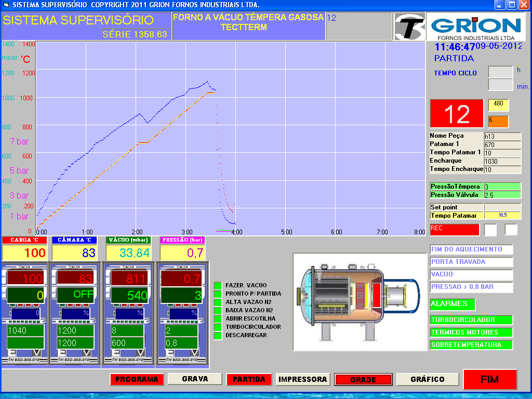Click the VACUO status box

tap(471, 274)
